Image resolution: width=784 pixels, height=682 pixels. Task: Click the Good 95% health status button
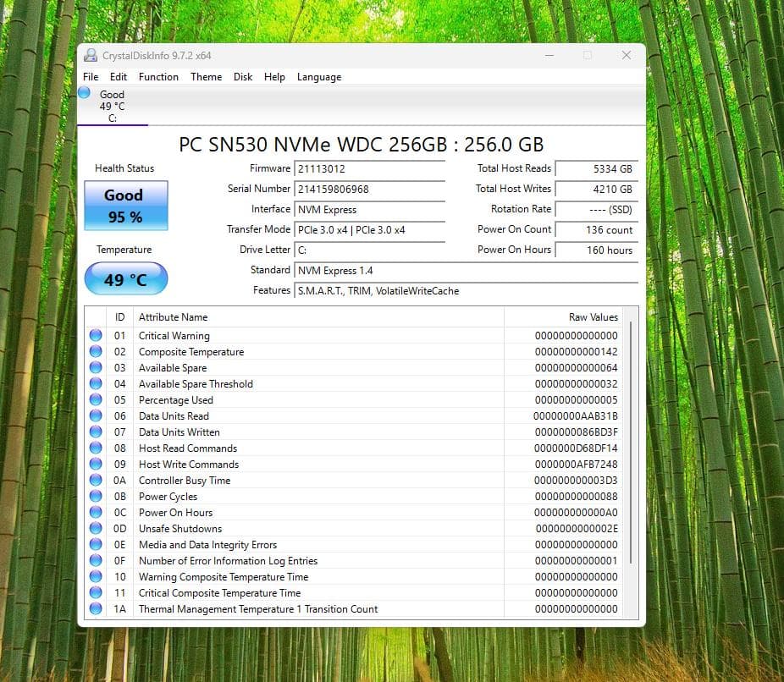click(x=125, y=206)
